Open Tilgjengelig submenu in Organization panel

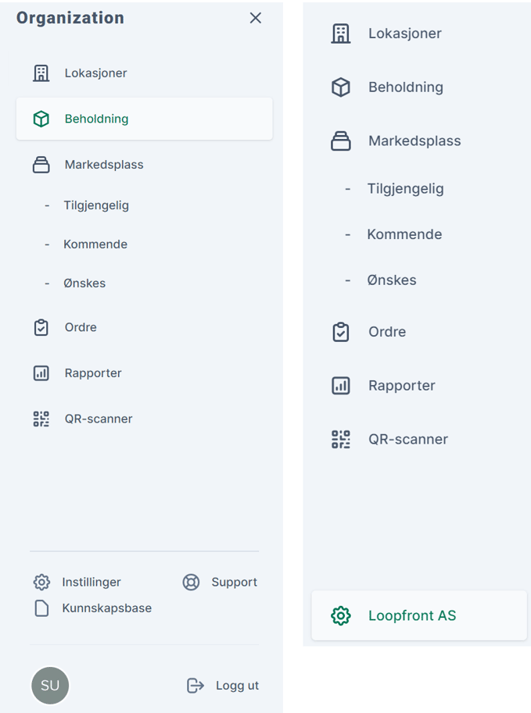tap(96, 205)
